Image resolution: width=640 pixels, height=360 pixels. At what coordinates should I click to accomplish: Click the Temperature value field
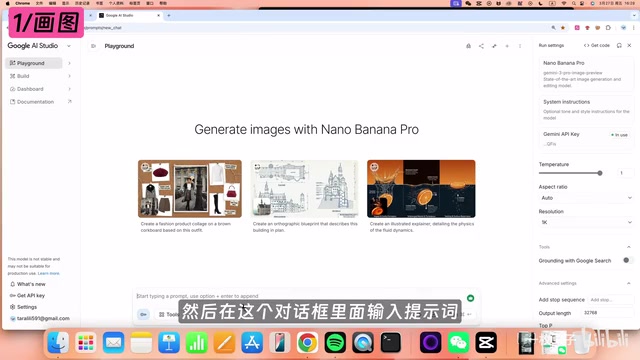(625, 173)
